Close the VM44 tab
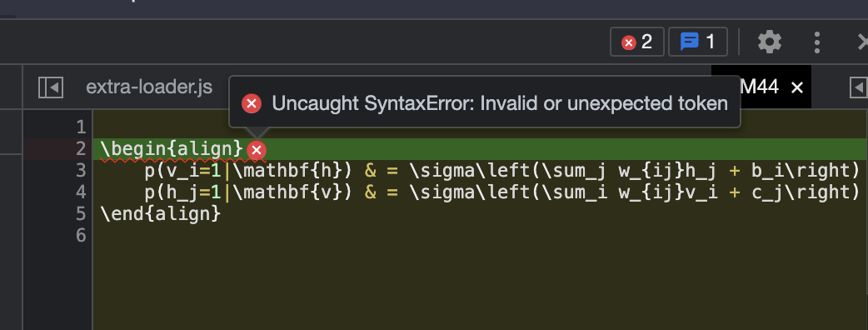Viewport: 868px width, 330px height. 797,87
